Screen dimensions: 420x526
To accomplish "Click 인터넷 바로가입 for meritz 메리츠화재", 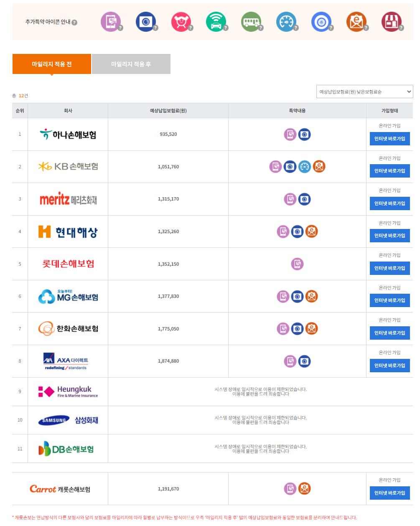I will (x=389, y=203).
